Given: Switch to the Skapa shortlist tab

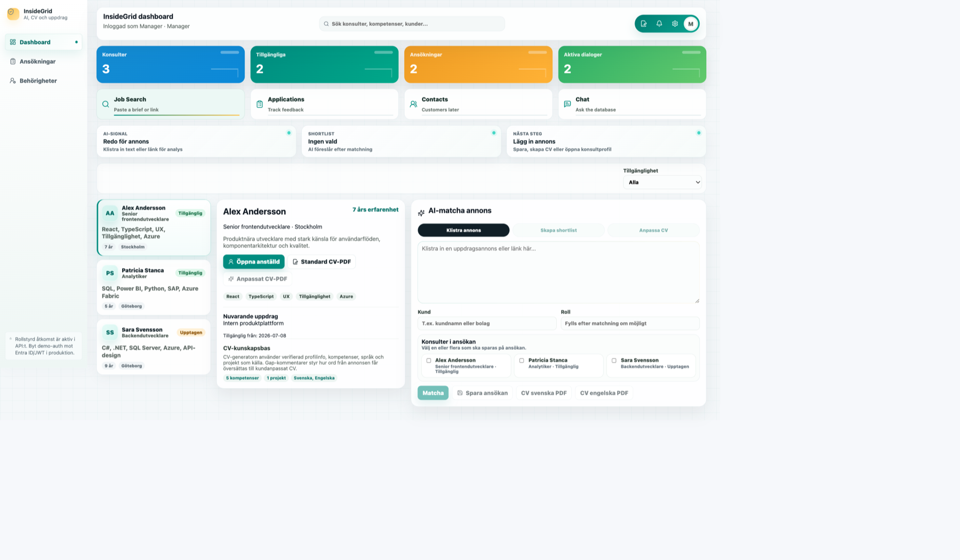Looking at the screenshot, I should pos(558,230).
